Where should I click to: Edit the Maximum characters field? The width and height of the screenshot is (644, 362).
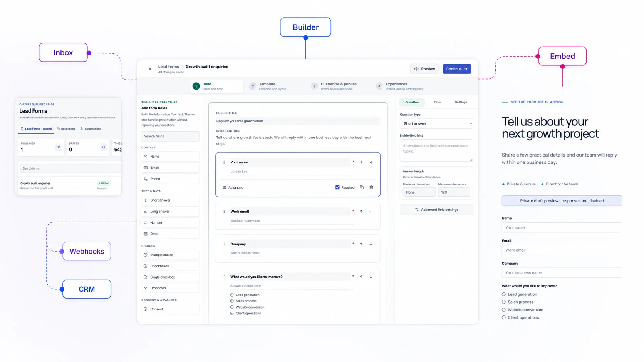click(454, 192)
